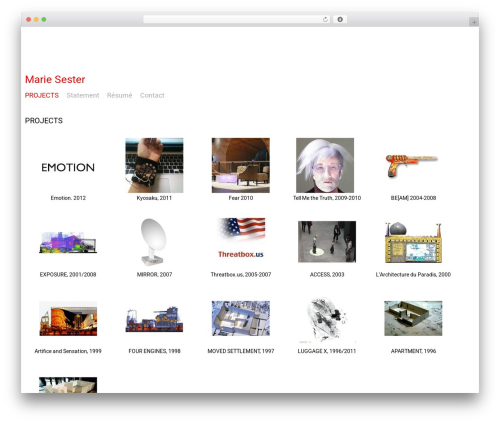Open the Statement menu item
The height and width of the screenshot is (423, 500).
tap(83, 95)
